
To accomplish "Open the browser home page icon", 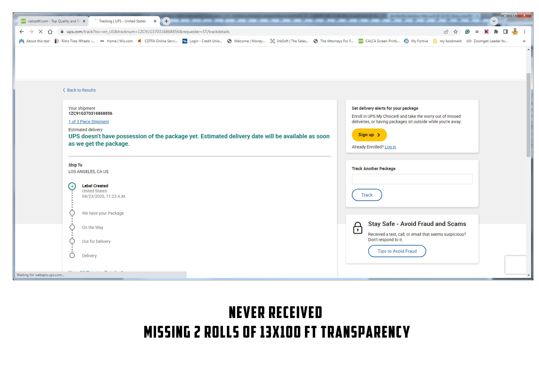I will coord(50,32).
